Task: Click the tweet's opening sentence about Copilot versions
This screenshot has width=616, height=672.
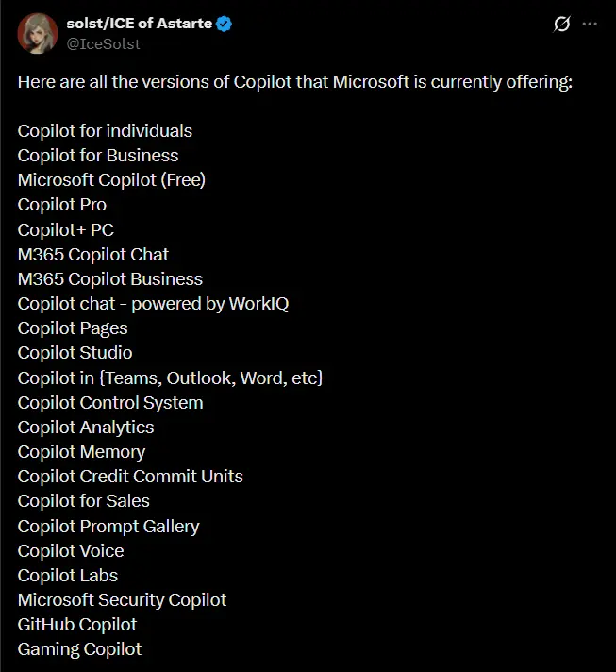Action: pos(294,82)
